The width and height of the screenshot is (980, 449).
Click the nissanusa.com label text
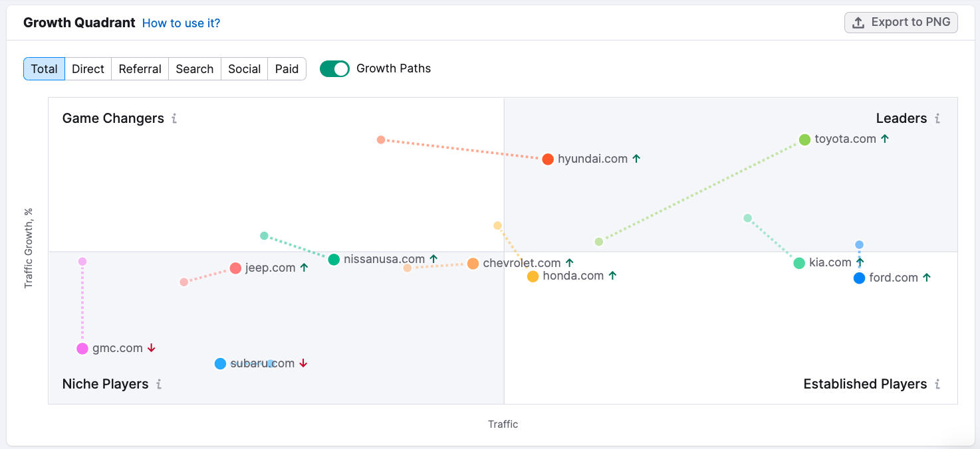point(384,259)
